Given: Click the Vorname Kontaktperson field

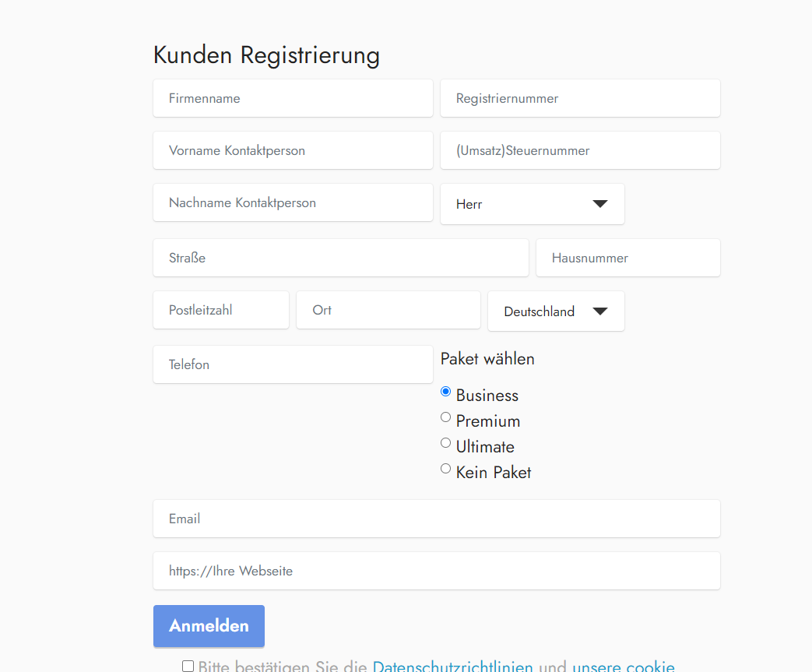Looking at the screenshot, I should (293, 150).
